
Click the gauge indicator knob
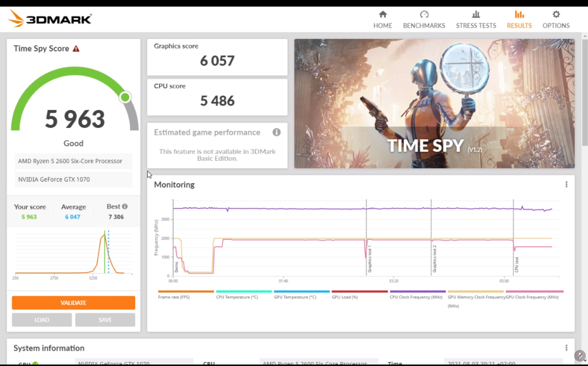[125, 97]
